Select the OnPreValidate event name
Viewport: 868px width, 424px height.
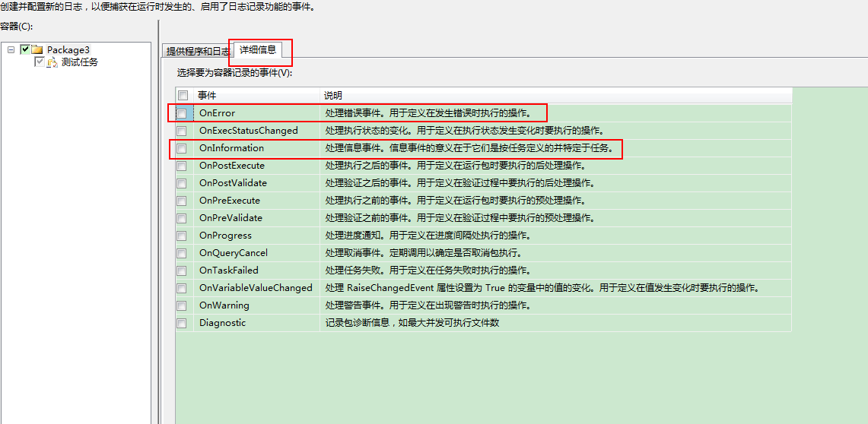coord(231,218)
